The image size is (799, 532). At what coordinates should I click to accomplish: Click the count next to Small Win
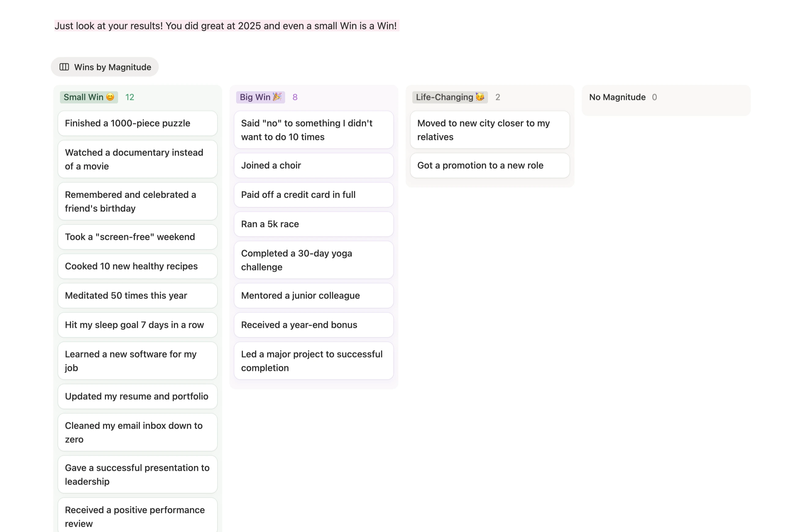[130, 97]
